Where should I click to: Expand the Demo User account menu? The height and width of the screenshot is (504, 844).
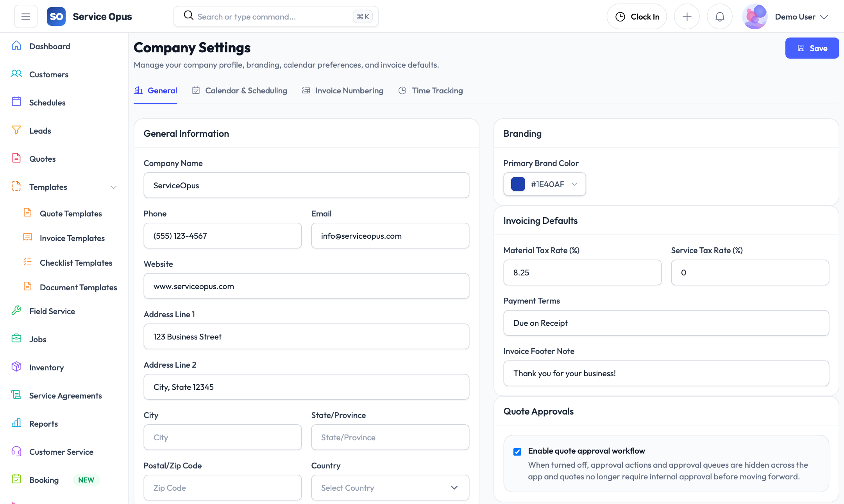pyautogui.click(x=801, y=16)
